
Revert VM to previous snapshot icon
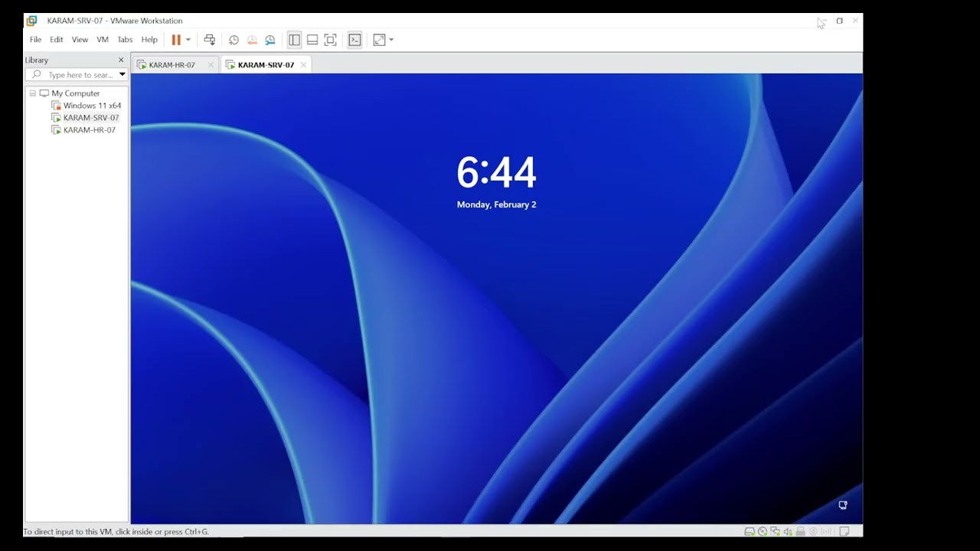pos(252,40)
